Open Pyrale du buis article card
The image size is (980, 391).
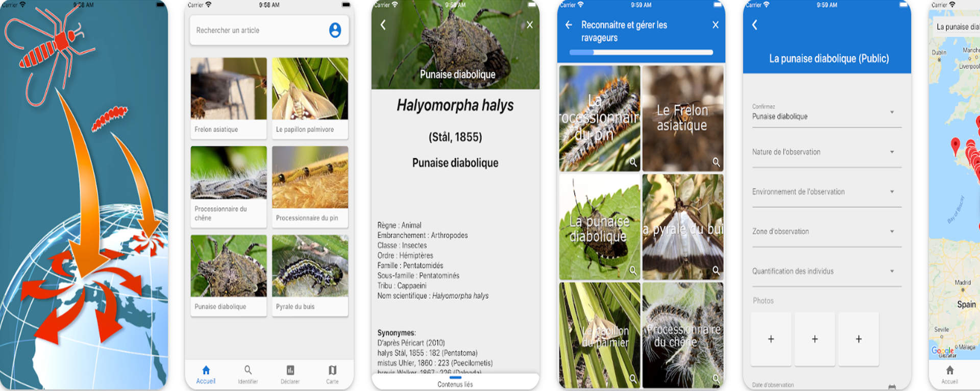point(310,276)
